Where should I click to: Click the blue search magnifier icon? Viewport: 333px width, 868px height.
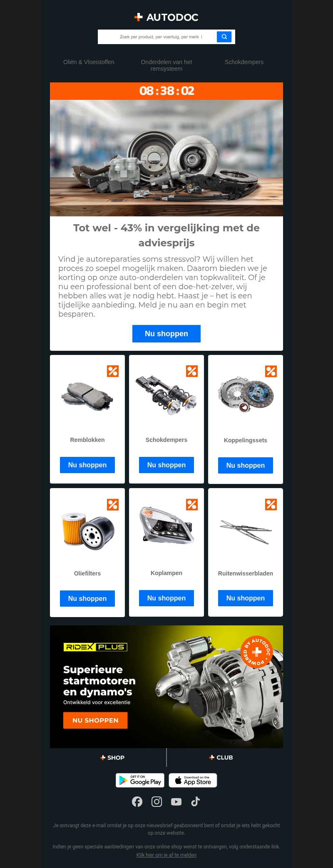click(224, 37)
